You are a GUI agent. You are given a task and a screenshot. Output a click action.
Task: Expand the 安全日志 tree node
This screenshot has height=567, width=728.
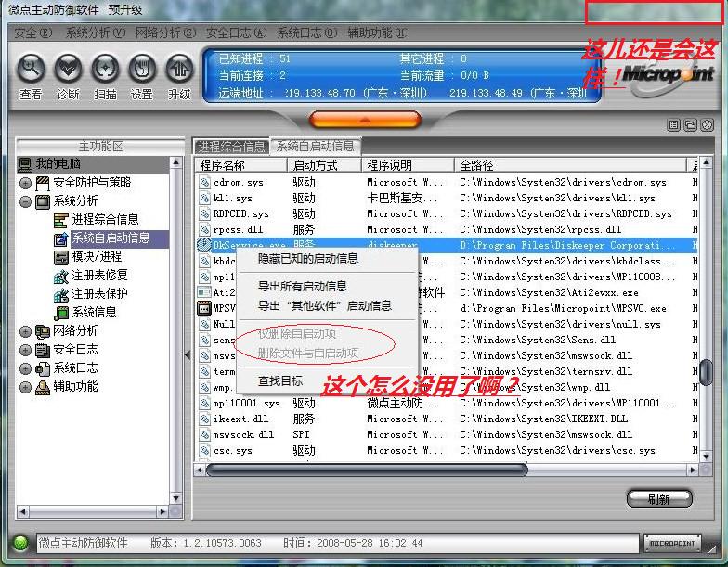[x=26, y=350]
